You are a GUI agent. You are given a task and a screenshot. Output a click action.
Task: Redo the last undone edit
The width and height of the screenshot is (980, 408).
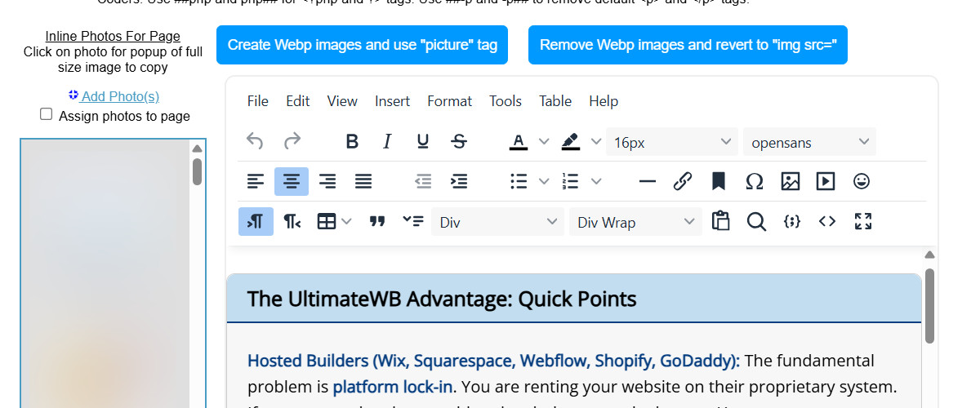click(x=292, y=142)
